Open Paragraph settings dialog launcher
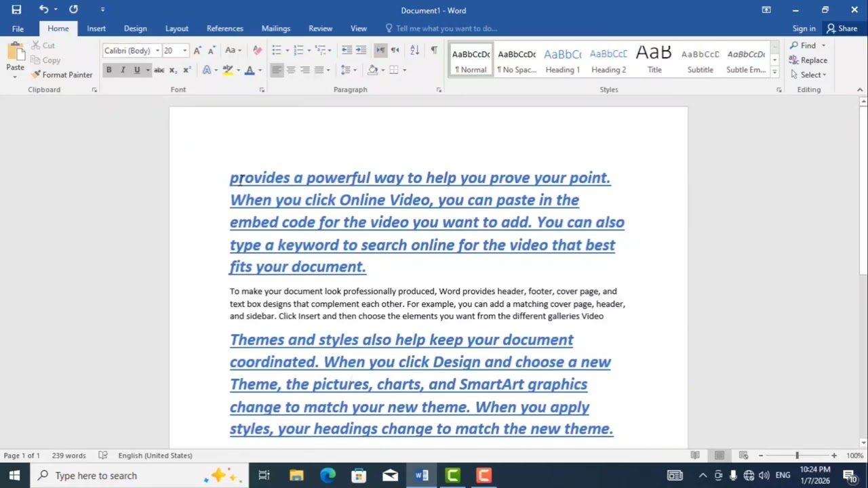The height and width of the screenshot is (488, 868). pyautogui.click(x=439, y=89)
